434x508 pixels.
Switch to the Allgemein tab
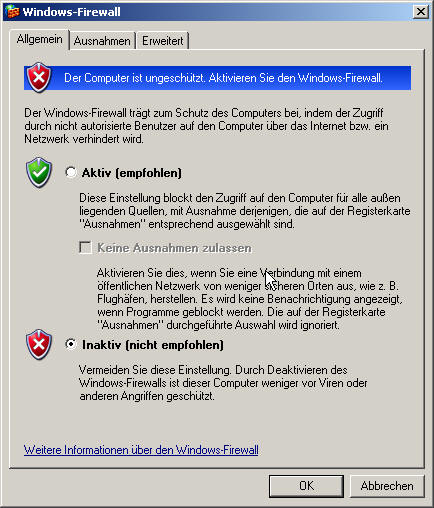point(39,39)
